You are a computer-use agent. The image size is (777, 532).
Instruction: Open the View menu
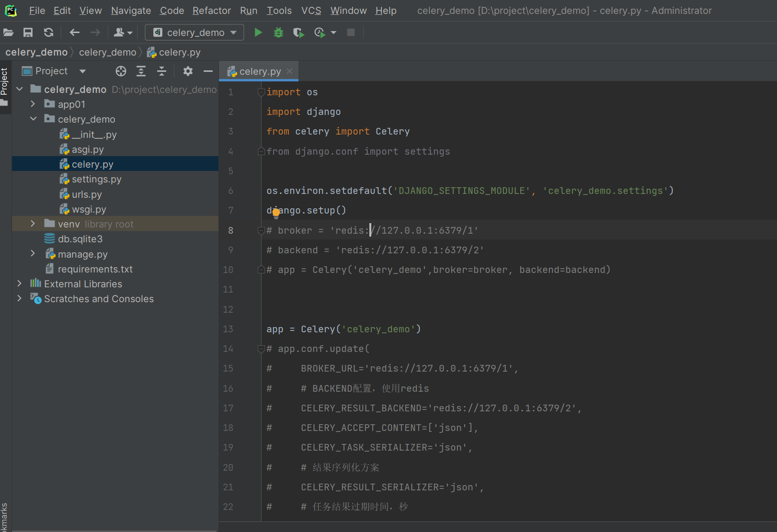pyautogui.click(x=91, y=11)
